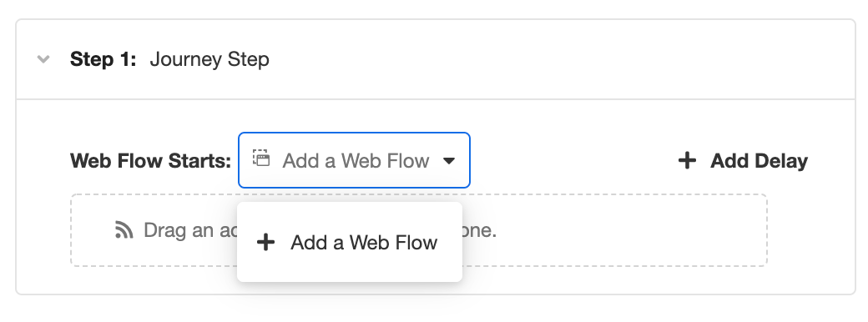Click the feed signal icon in drop zone

[x=124, y=230]
